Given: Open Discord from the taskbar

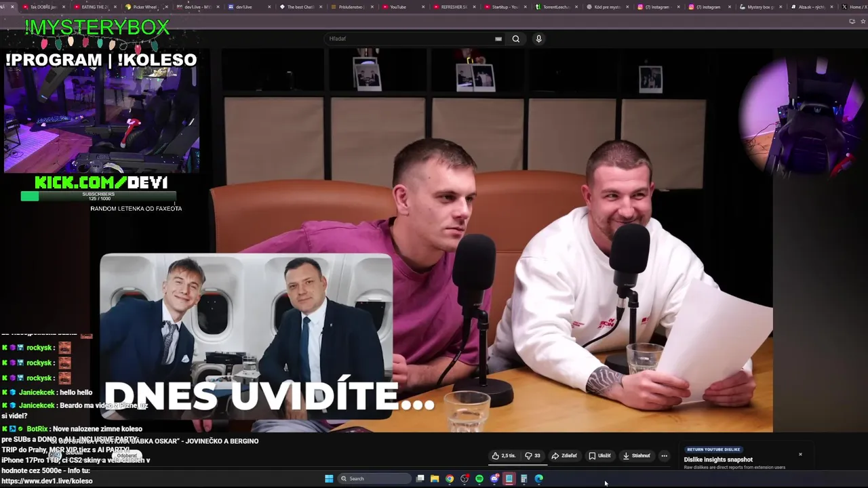Looking at the screenshot, I should tap(494, 479).
